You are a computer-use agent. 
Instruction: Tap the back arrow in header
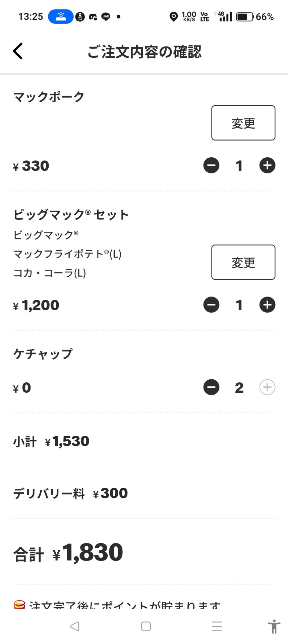click(x=18, y=51)
